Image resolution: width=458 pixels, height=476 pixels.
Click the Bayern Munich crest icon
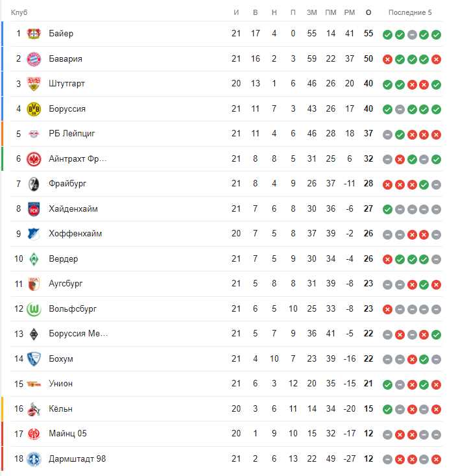tap(34, 59)
